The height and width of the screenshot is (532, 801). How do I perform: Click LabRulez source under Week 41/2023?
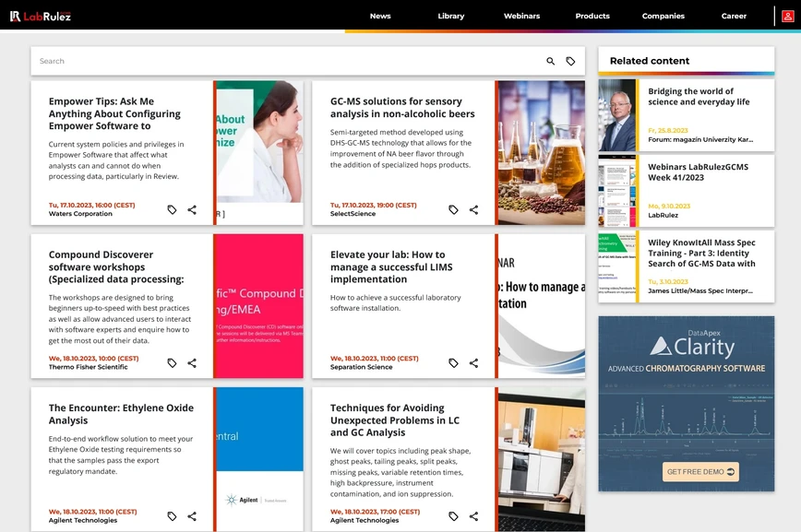tap(664, 215)
